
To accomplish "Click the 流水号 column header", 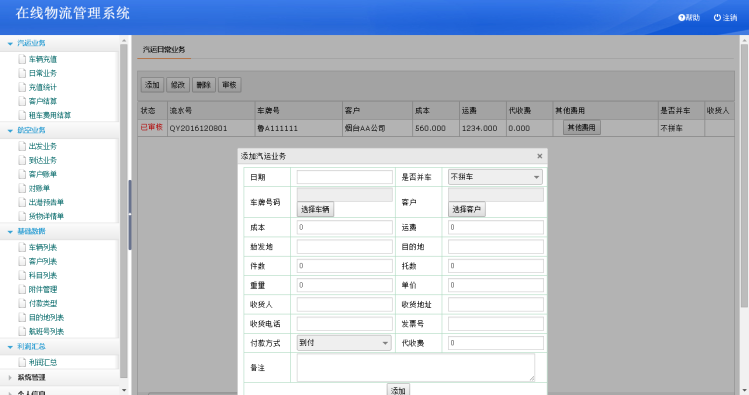I will (211, 110).
